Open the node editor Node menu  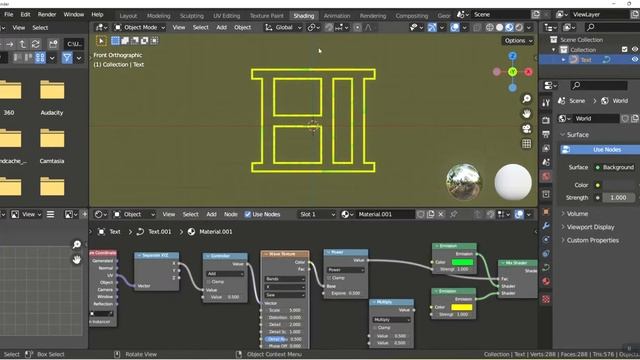[x=231, y=214]
